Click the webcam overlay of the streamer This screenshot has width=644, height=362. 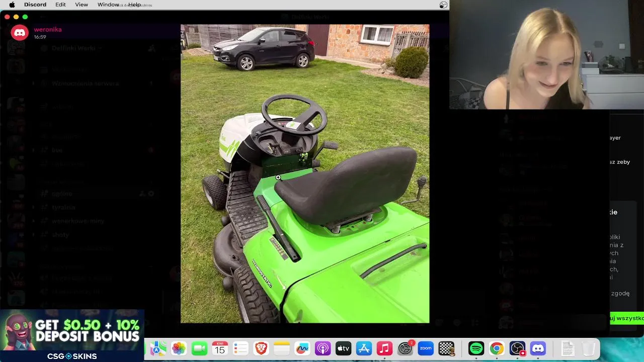tap(546, 54)
